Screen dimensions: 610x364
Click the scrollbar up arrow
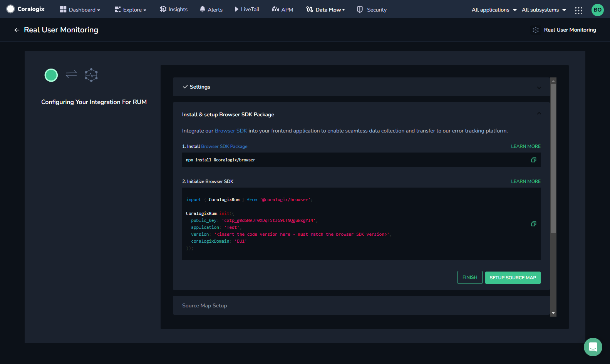pyautogui.click(x=553, y=81)
